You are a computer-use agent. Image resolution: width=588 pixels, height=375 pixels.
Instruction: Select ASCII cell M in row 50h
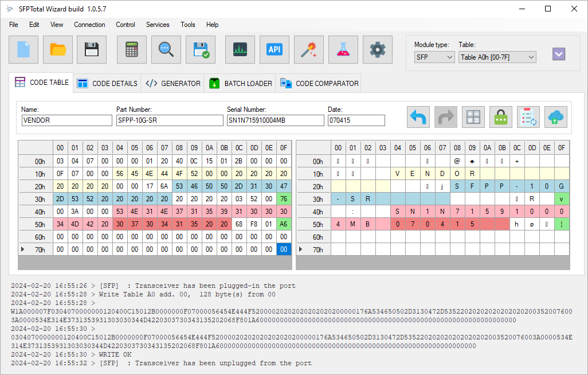click(353, 224)
